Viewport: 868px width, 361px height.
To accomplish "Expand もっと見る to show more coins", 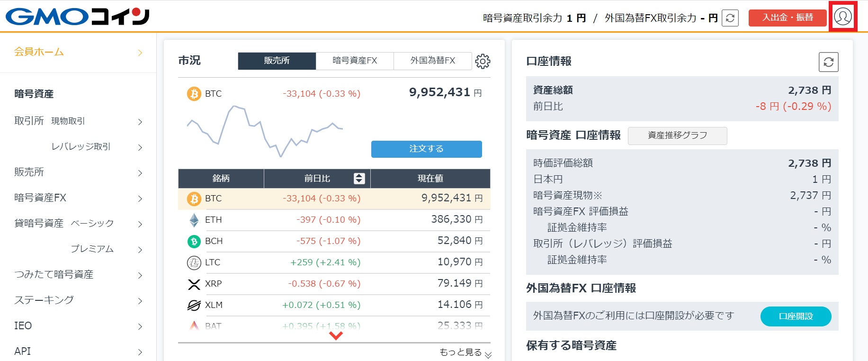I will [x=465, y=352].
